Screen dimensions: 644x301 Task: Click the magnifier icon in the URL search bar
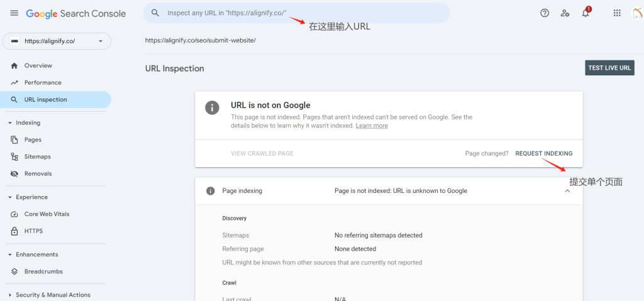click(155, 13)
